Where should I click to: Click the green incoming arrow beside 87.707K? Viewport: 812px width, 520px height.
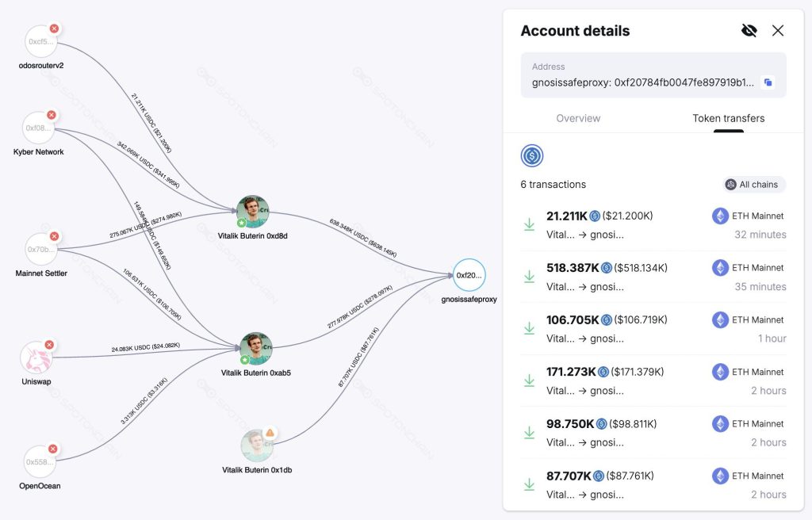[x=530, y=484]
